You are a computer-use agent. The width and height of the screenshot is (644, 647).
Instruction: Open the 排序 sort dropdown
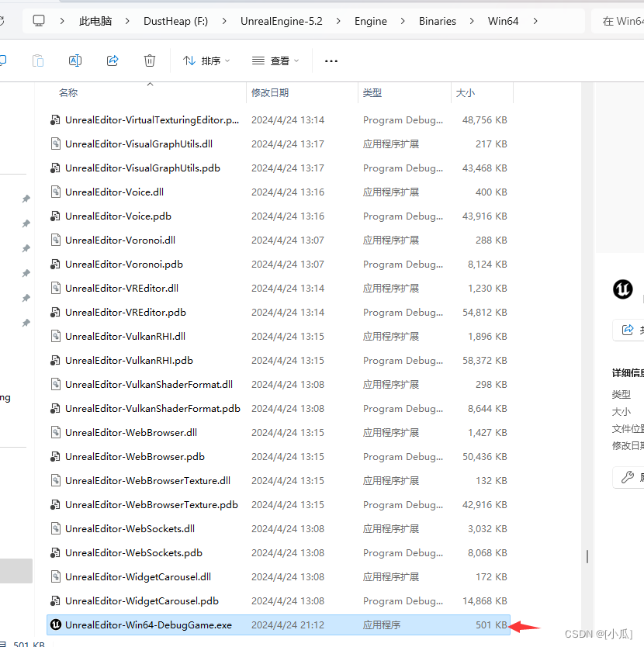[206, 61]
